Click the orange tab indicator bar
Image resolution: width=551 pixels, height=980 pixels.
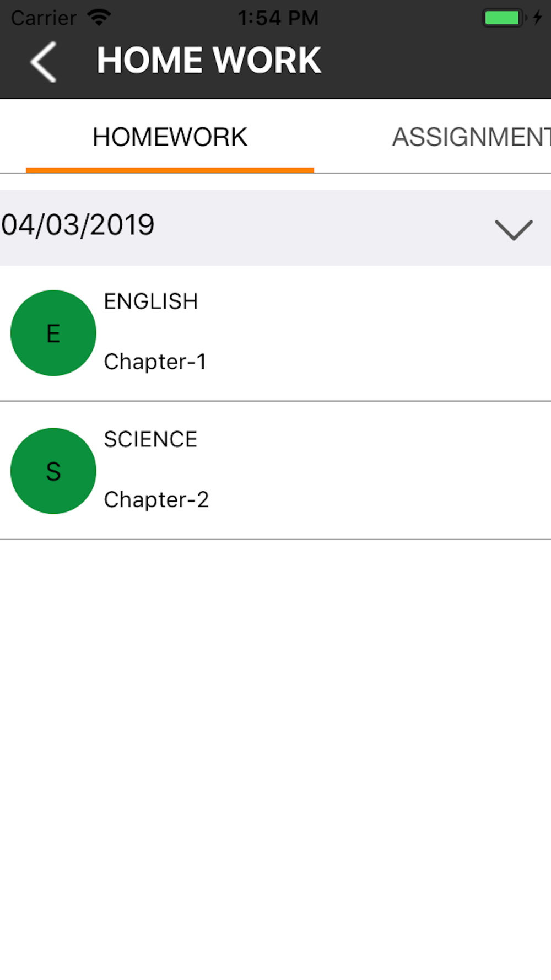170,170
